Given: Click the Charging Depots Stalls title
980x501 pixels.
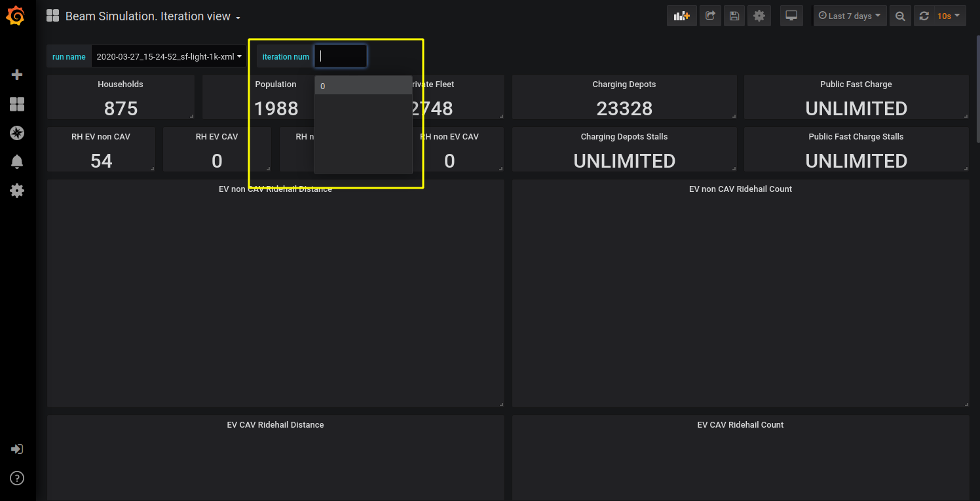Looking at the screenshot, I should tap(624, 136).
